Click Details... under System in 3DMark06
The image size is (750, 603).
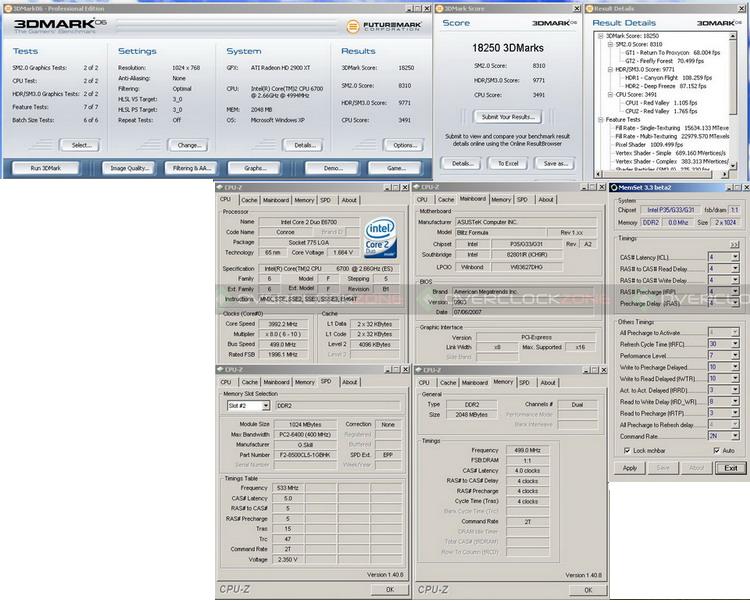(x=303, y=145)
